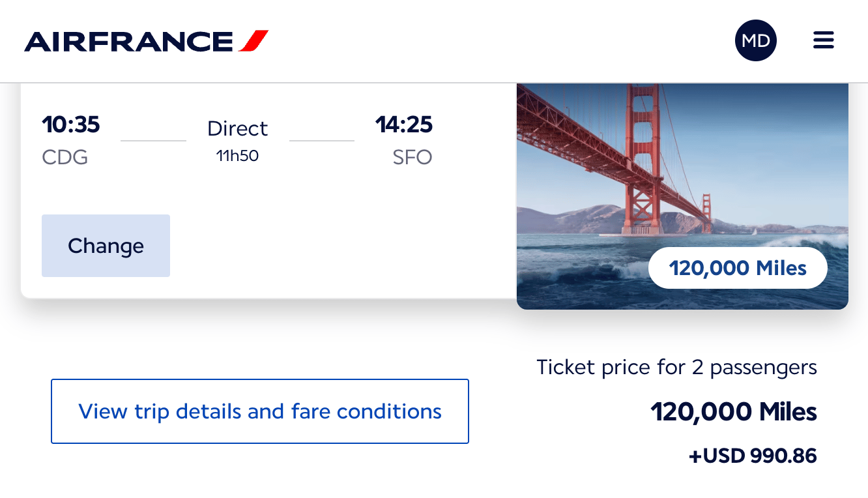Click the 10:35 departure time

71,124
